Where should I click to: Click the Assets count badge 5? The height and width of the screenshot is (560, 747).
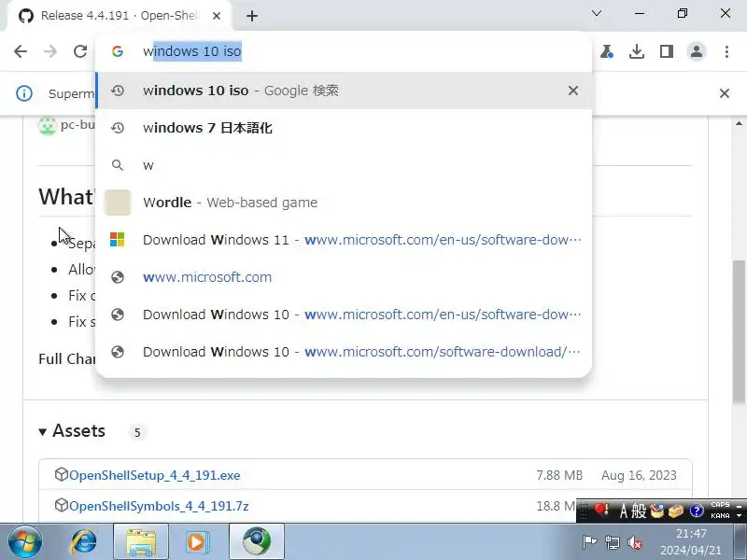(x=137, y=432)
